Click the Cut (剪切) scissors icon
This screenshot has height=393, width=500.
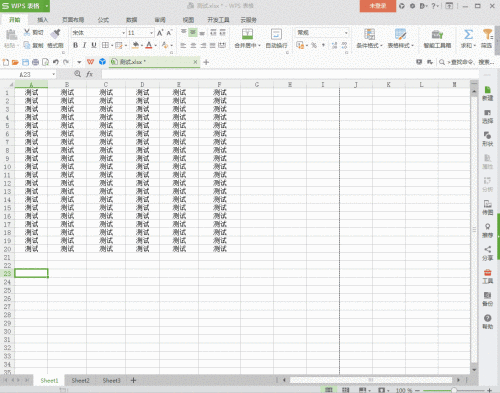point(27,32)
